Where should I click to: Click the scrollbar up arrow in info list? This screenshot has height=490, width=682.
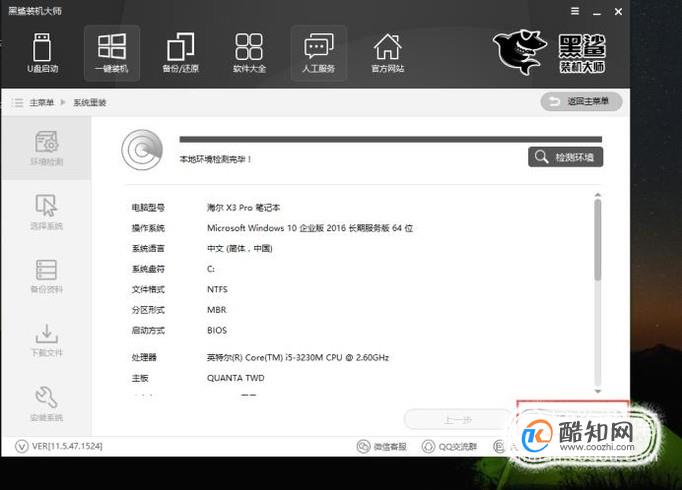tap(598, 195)
